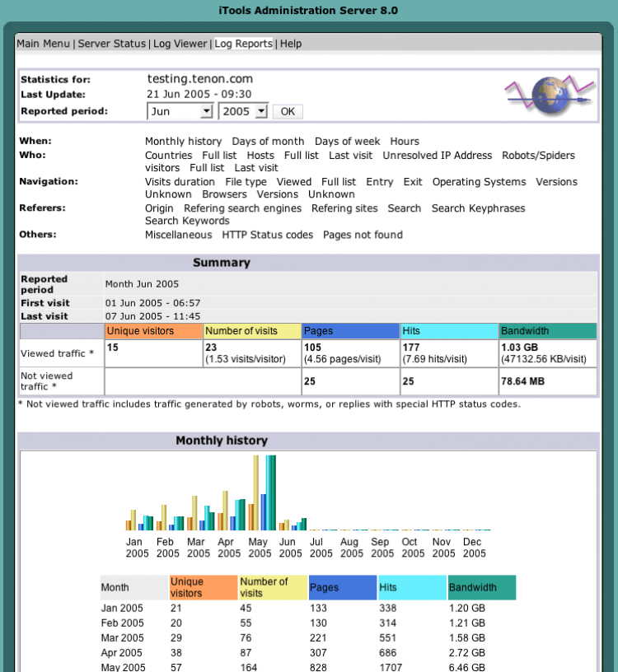Viewport: 618px width, 672px height.
Task: Follow the Monthly history link
Action: (183, 142)
